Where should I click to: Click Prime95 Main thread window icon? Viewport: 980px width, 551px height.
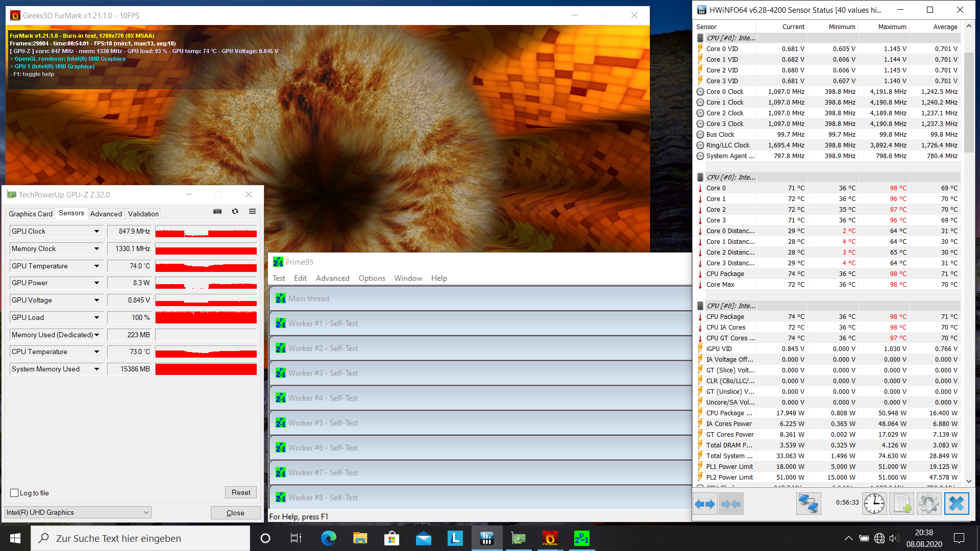click(280, 298)
